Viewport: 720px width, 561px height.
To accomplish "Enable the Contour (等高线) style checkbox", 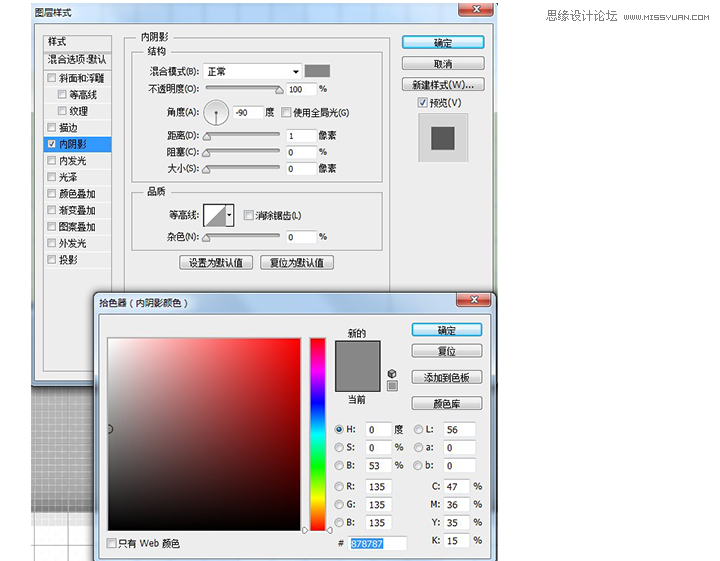I will [x=62, y=94].
